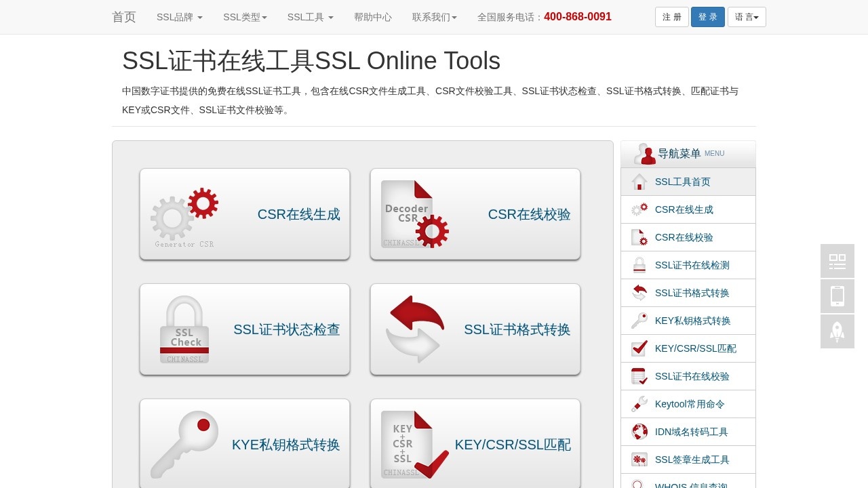The width and height of the screenshot is (868, 488).
Task: Click the key icon beside KEY私钥格式转换
Action: (639, 321)
